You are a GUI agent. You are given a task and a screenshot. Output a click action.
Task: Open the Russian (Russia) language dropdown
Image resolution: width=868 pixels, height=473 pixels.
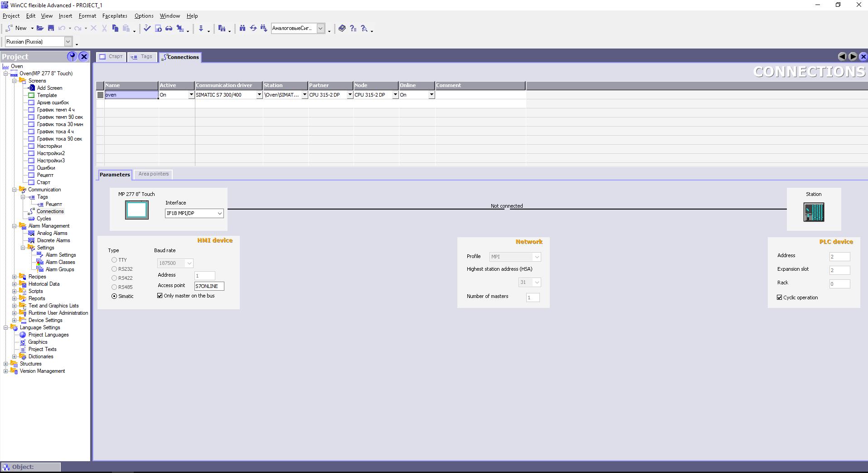pos(68,42)
